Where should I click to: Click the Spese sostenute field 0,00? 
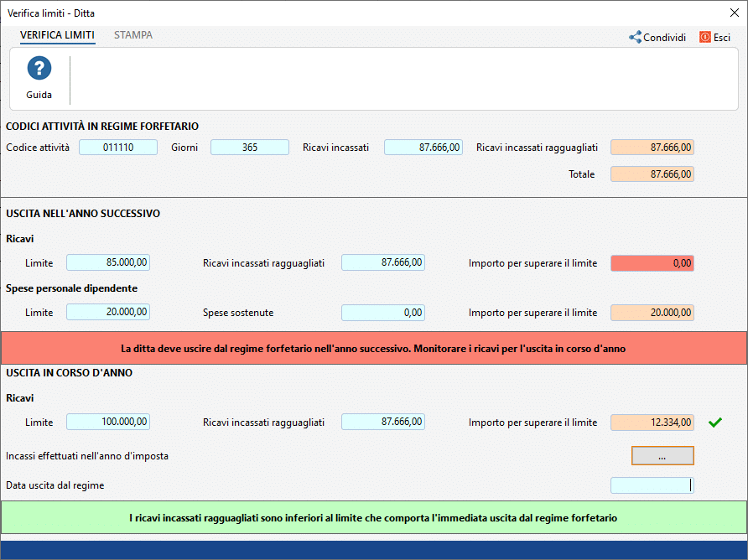tap(383, 313)
